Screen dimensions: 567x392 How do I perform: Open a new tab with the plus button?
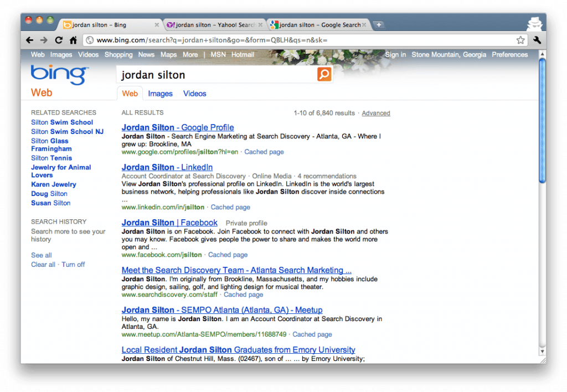378,24
